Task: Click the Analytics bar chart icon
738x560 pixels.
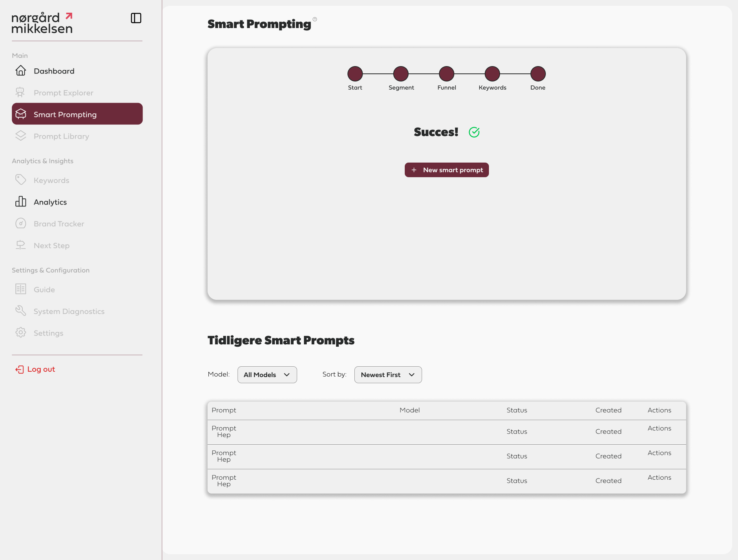Action: 21,202
